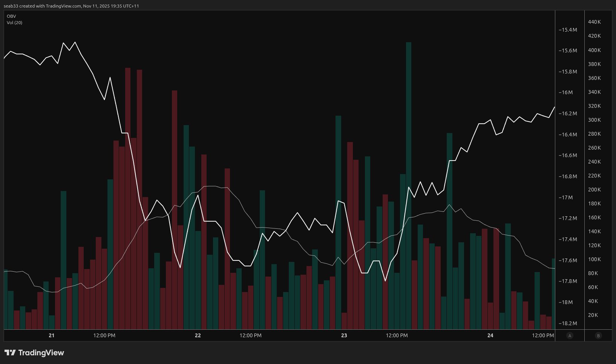Click the 200K label on volume scale

tap(595, 190)
